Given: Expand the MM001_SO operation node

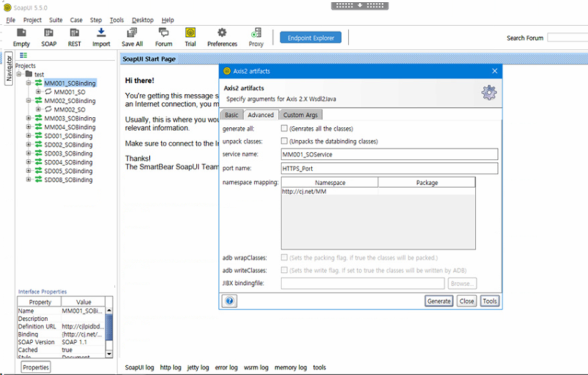Looking at the screenshot, I should pos(38,91).
